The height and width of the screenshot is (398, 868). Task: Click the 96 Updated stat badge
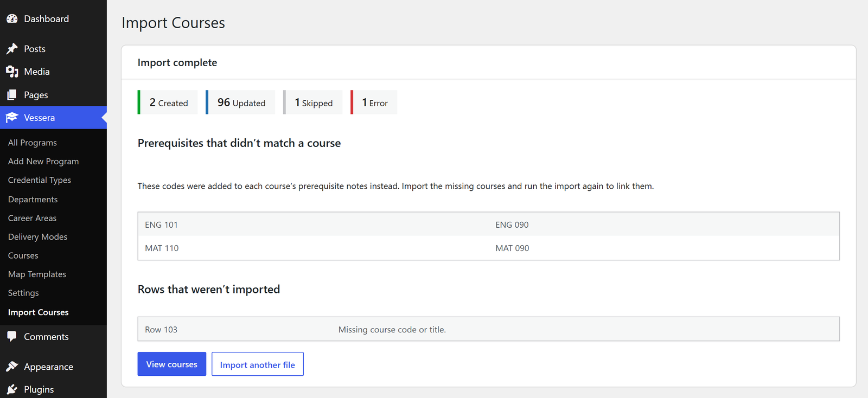(x=240, y=102)
